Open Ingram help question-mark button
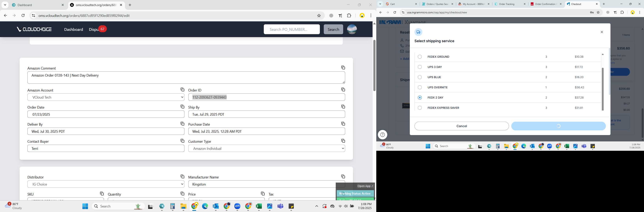Screen dimensions: 644x212 click(x=382, y=135)
